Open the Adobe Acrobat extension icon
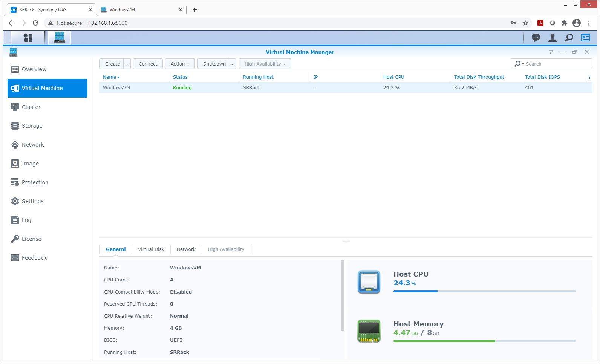 [540, 23]
